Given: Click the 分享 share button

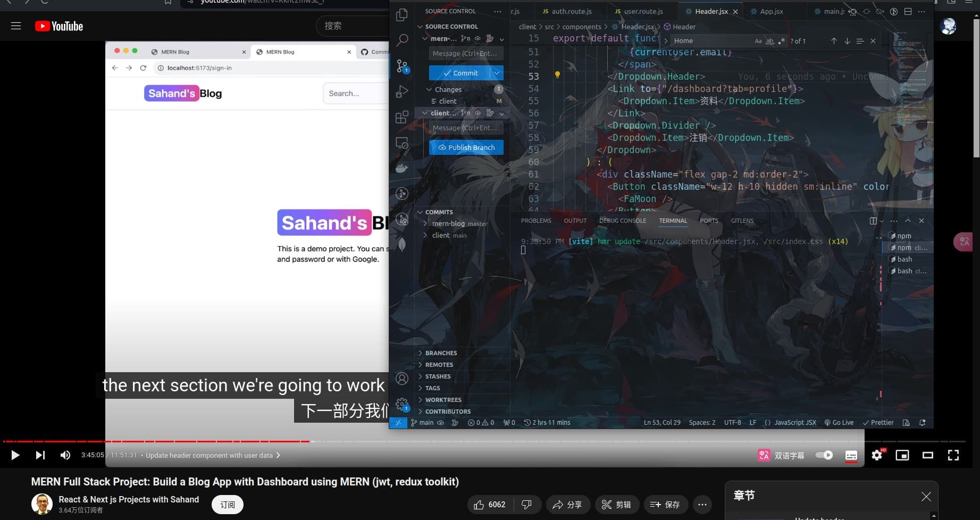Looking at the screenshot, I should pyautogui.click(x=568, y=505).
